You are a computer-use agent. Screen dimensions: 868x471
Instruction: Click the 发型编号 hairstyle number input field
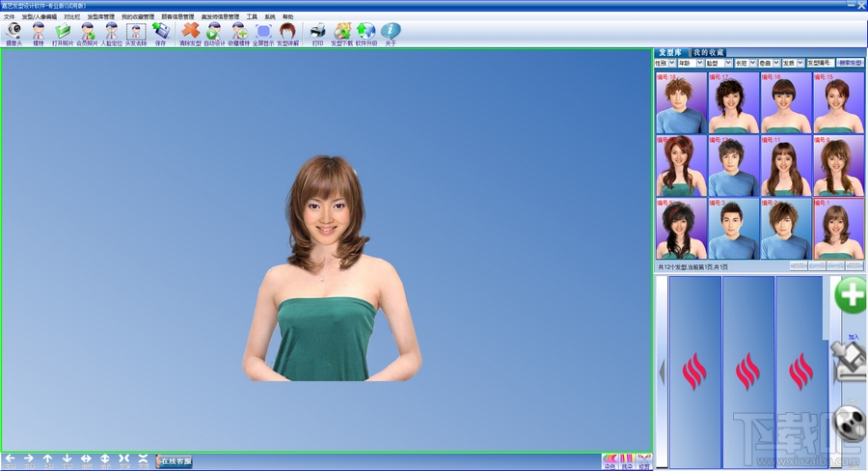tap(820, 63)
